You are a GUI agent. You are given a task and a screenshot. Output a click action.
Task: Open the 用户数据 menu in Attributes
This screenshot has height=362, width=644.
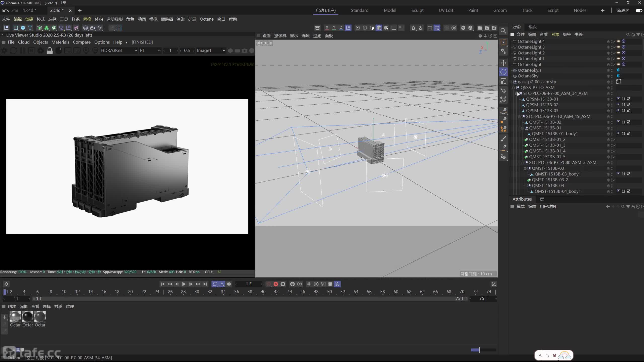(x=548, y=207)
